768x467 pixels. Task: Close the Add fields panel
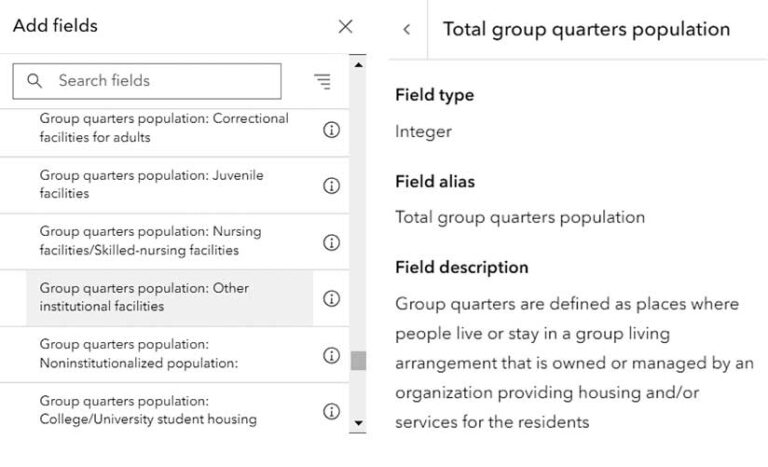click(345, 27)
